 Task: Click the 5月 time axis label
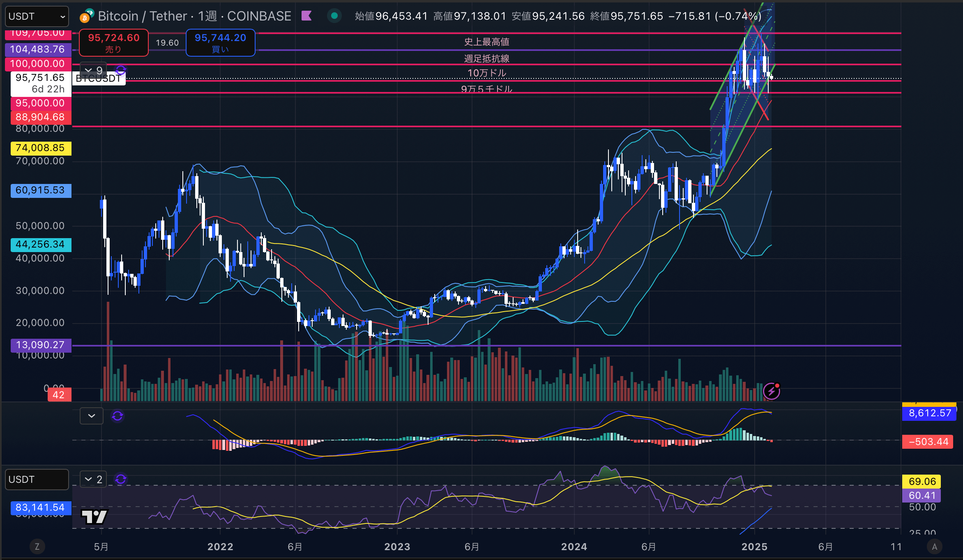click(x=101, y=546)
